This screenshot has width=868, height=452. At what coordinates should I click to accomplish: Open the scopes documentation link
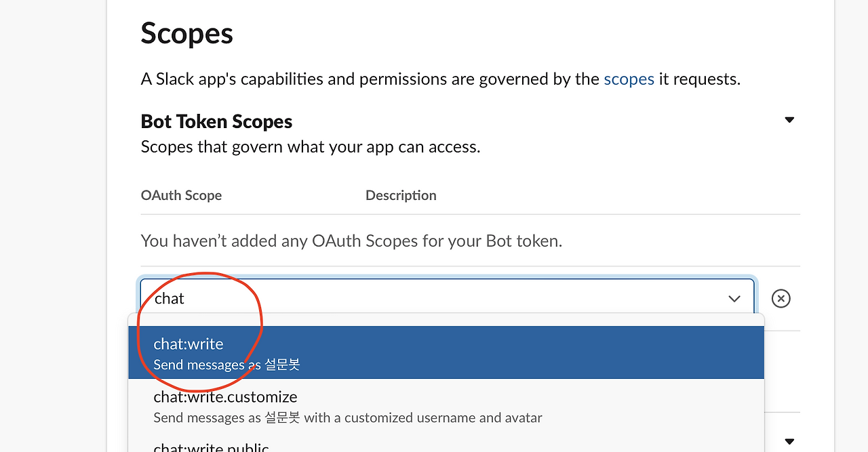[629, 79]
